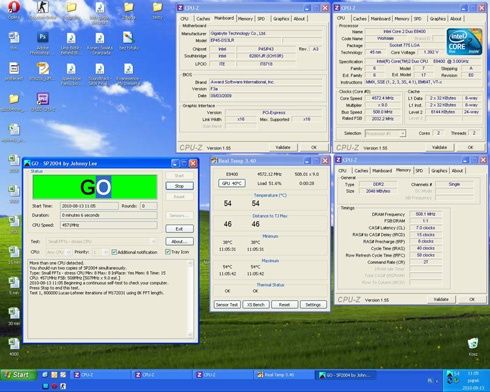
Task: Open the Opera browser desktop icon
Action: tap(13, 7)
